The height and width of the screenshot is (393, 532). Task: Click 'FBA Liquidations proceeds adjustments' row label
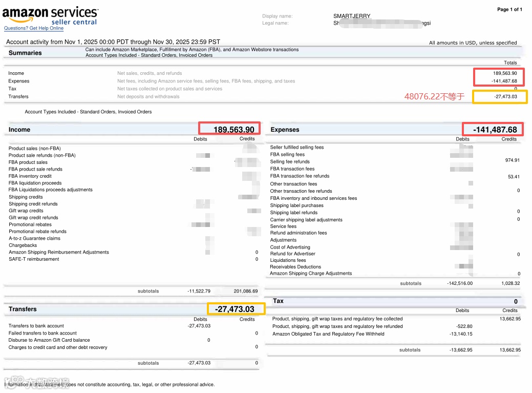point(51,190)
